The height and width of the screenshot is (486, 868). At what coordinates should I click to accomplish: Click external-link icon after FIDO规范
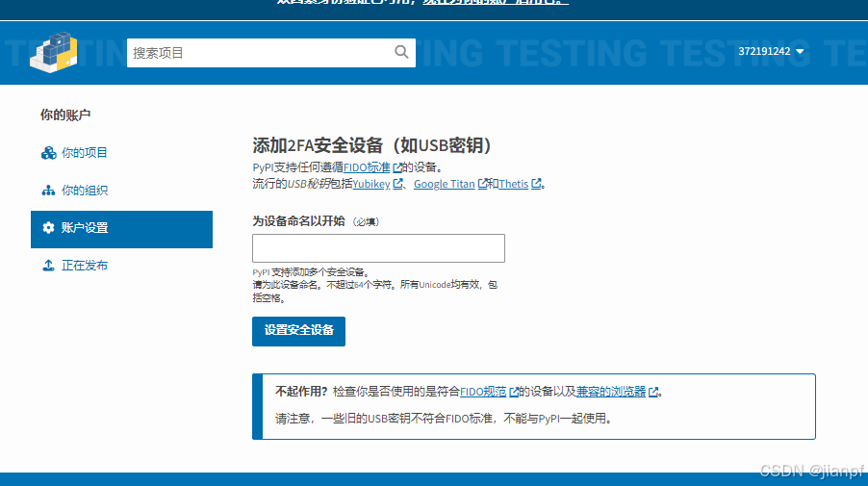coord(514,392)
